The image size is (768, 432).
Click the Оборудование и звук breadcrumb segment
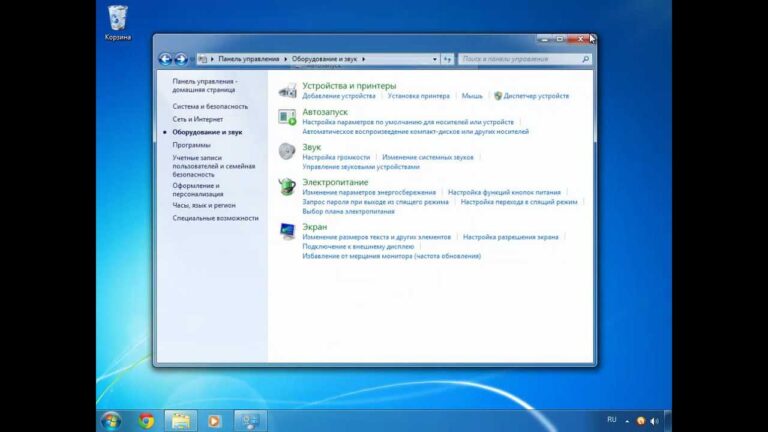coord(324,59)
